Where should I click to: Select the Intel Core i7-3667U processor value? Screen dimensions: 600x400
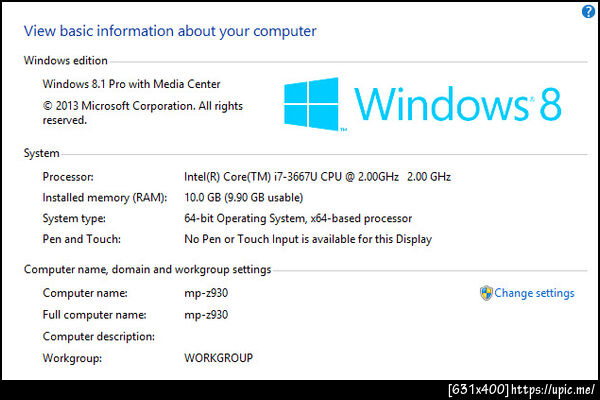point(317,177)
